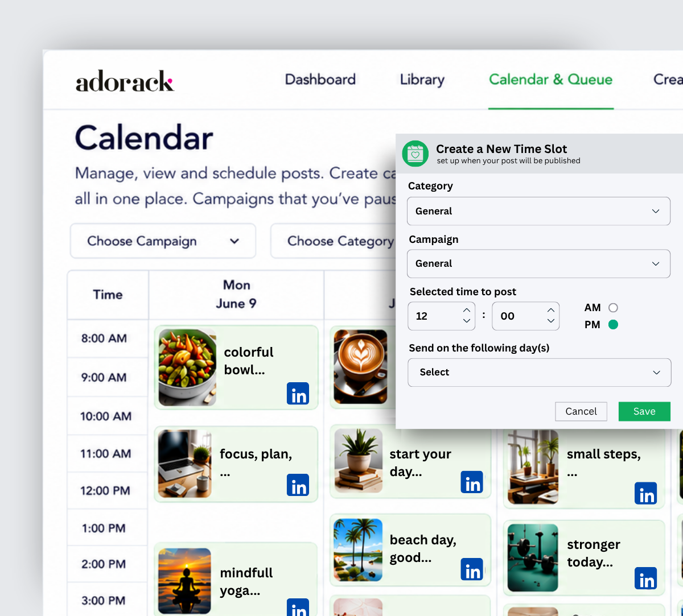Click the 9:00 AM time row
Image resolution: width=683 pixels, height=616 pixels.
108,377
